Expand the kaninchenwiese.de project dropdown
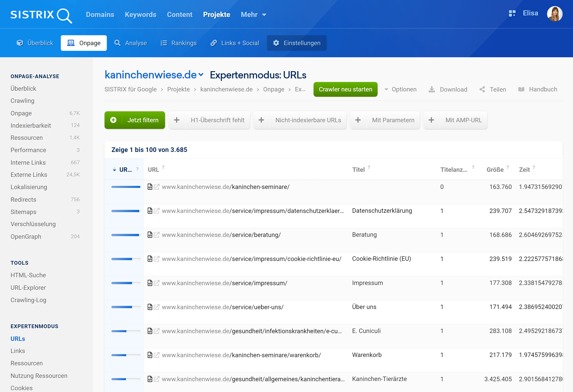 201,74
